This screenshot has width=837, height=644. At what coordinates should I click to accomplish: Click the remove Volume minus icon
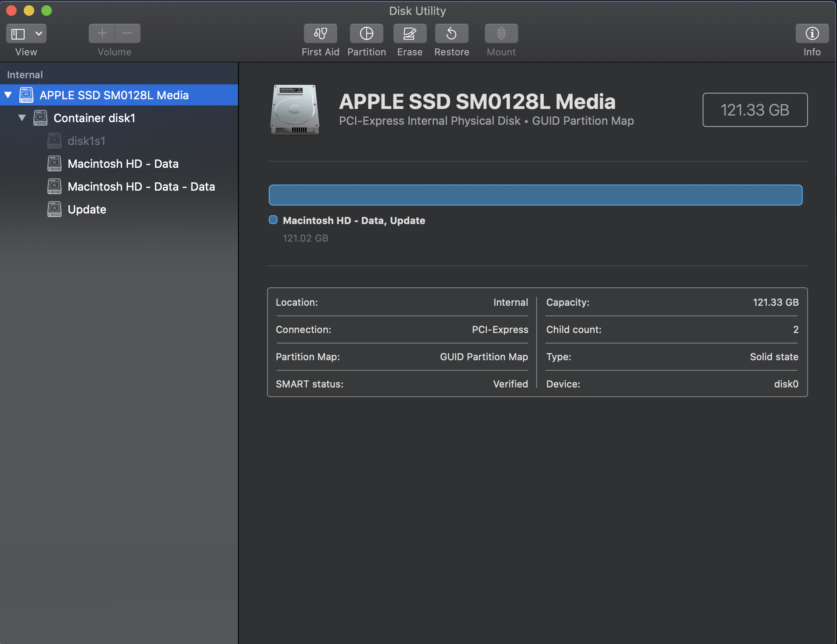pos(127,33)
